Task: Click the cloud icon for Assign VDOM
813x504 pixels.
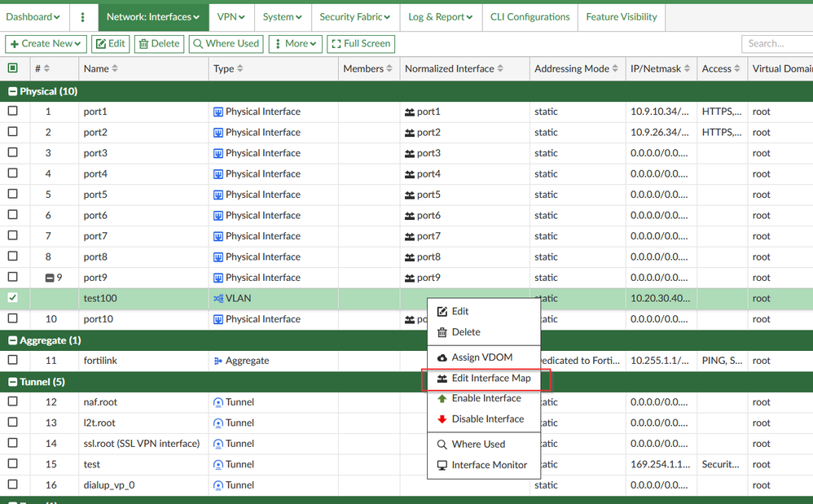Action: [442, 357]
